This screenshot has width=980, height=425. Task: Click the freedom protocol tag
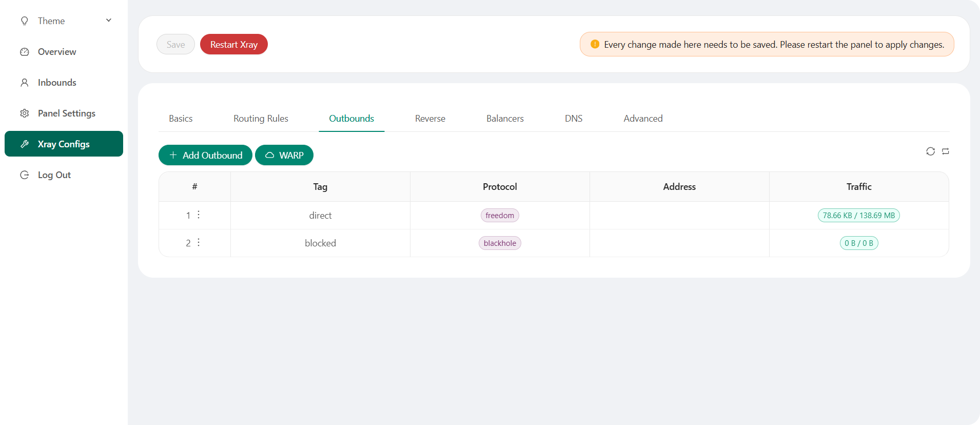click(500, 216)
